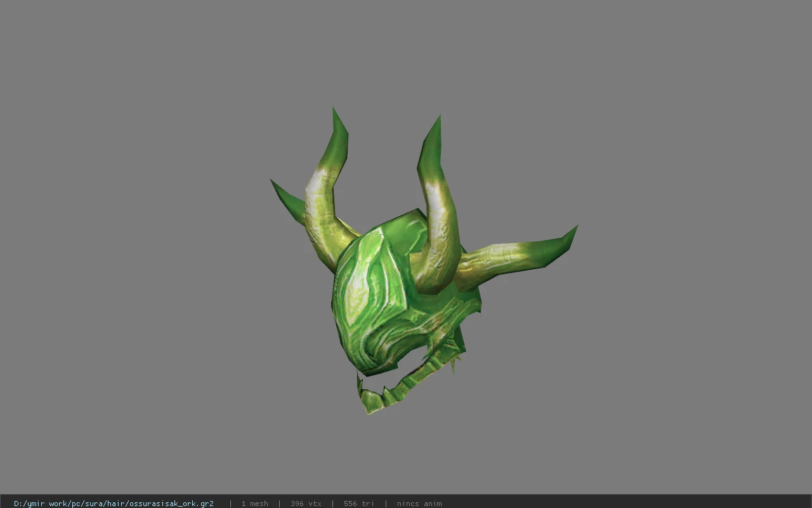The width and height of the screenshot is (812, 508).
Task: Click the ossurasisak_ork.gr2 file path
Action: 114,504
